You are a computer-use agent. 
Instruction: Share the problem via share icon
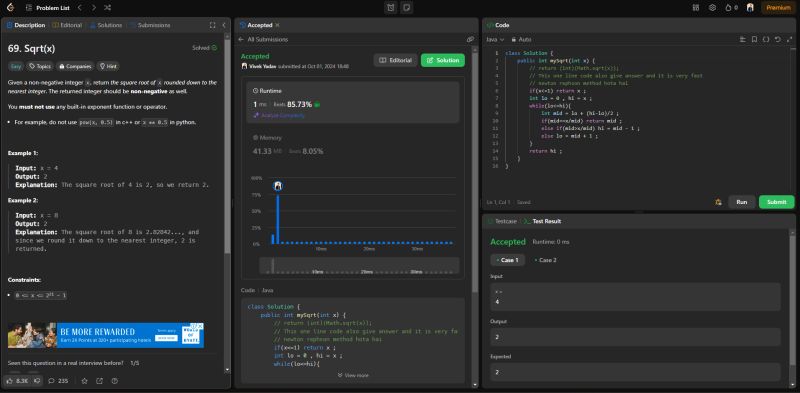point(99,381)
